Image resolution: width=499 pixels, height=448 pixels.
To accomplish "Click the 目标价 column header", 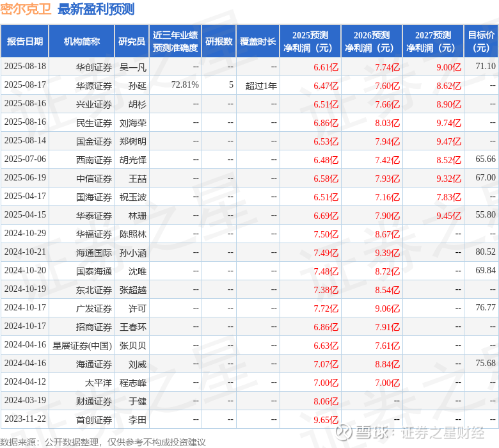I will pos(482,42).
